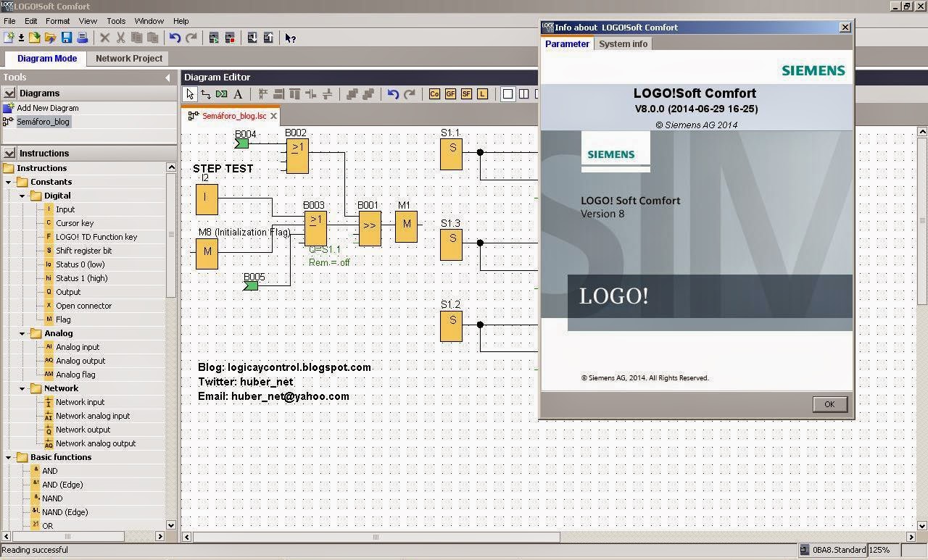Screen dimensions: 928x560
Task: Switch to single page view layout
Action: (507, 94)
